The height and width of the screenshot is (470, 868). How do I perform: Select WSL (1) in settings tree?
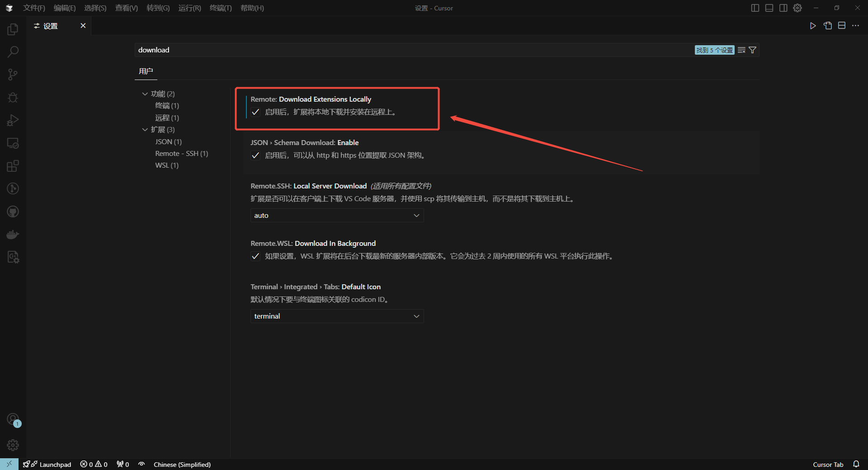(166, 165)
